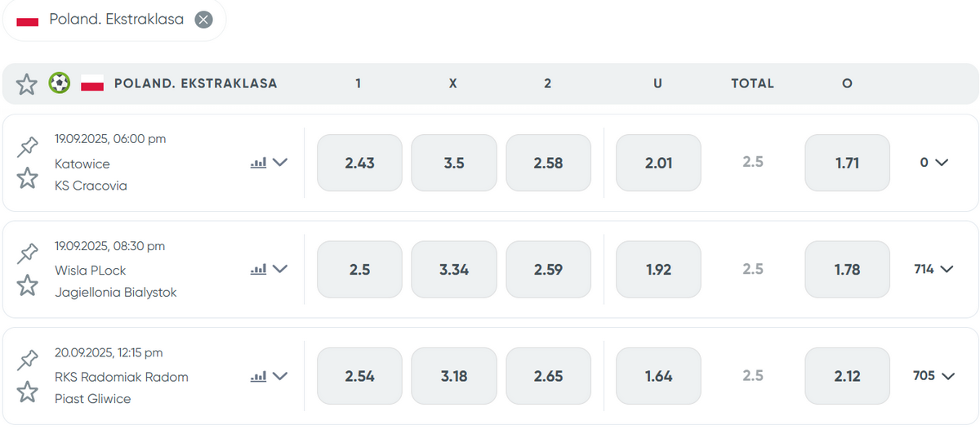Screen dimensions: 980x430
Task: Click the soccer ball sport icon
Action: (59, 83)
